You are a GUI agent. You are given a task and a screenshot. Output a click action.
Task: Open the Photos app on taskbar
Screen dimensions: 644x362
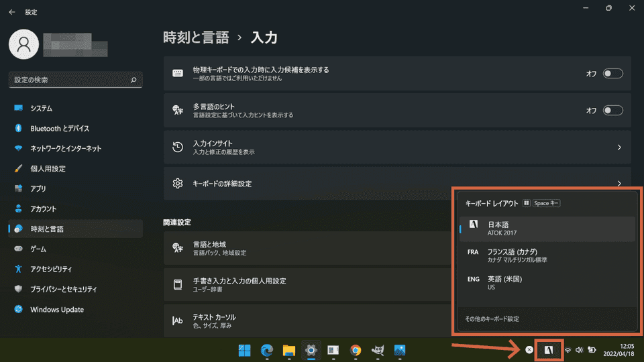(400, 351)
